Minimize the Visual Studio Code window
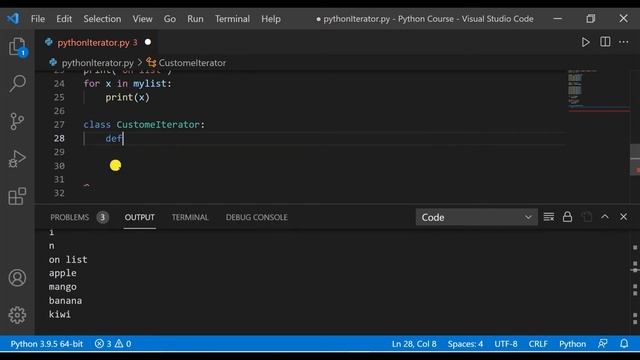 [558, 18]
